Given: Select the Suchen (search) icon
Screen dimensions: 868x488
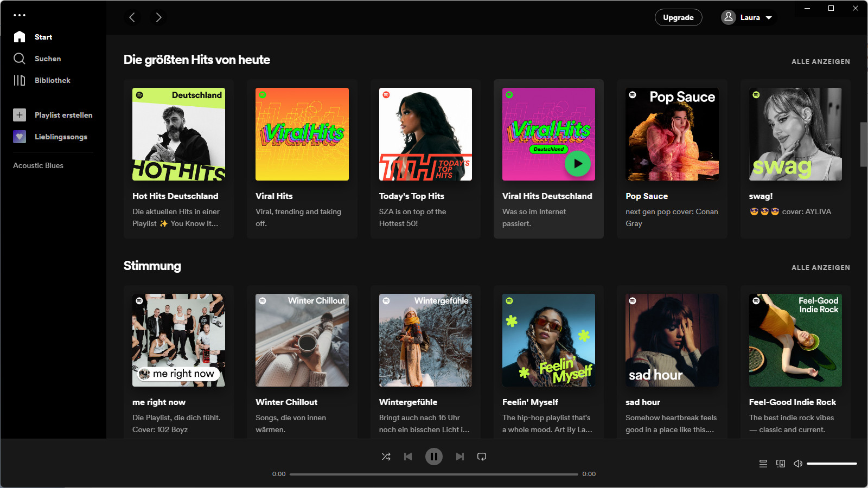Looking at the screenshot, I should [x=20, y=58].
